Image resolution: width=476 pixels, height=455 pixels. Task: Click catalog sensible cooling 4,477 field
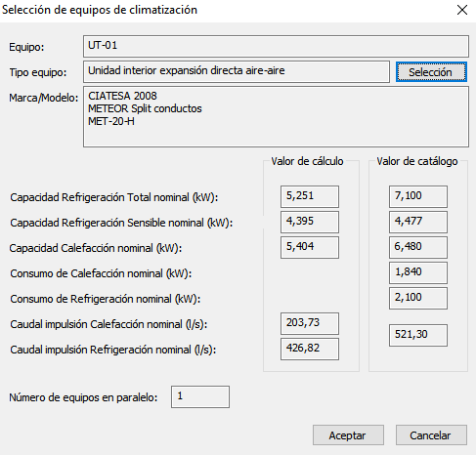[x=418, y=222]
